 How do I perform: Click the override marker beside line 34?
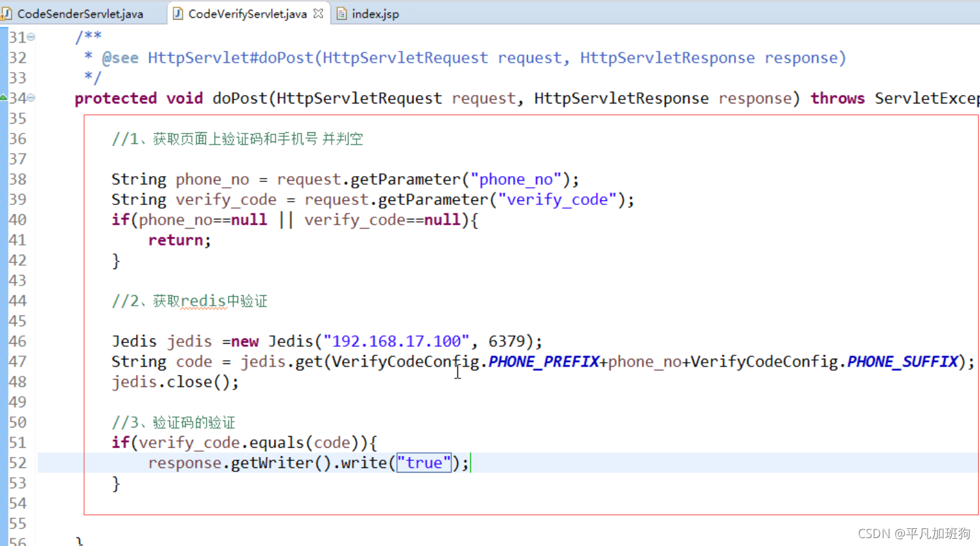pos(4,98)
